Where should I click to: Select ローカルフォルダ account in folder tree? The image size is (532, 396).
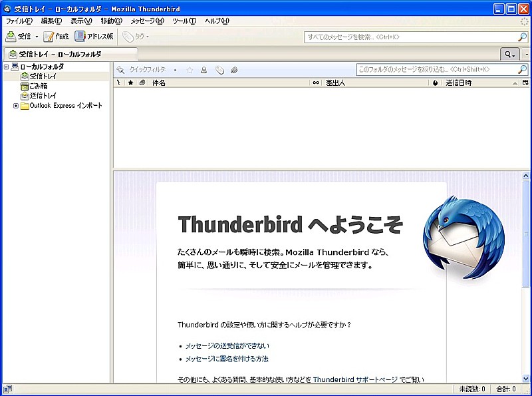[42, 67]
